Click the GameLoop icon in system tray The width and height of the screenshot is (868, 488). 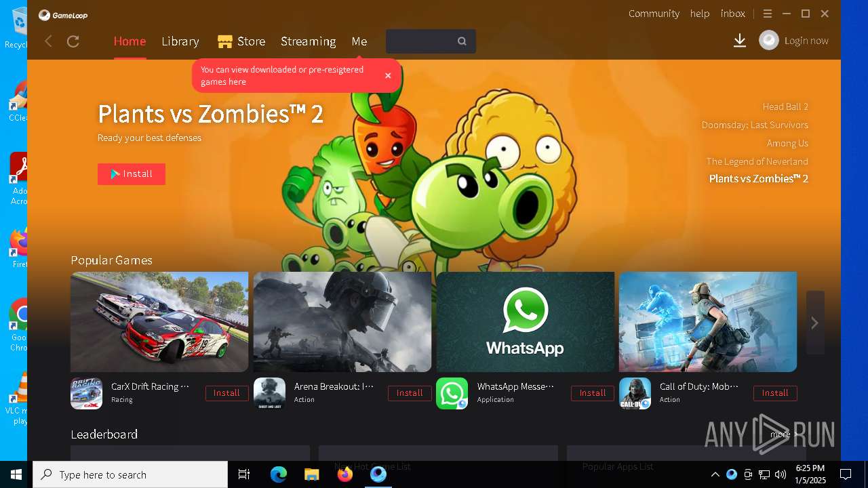(732, 474)
